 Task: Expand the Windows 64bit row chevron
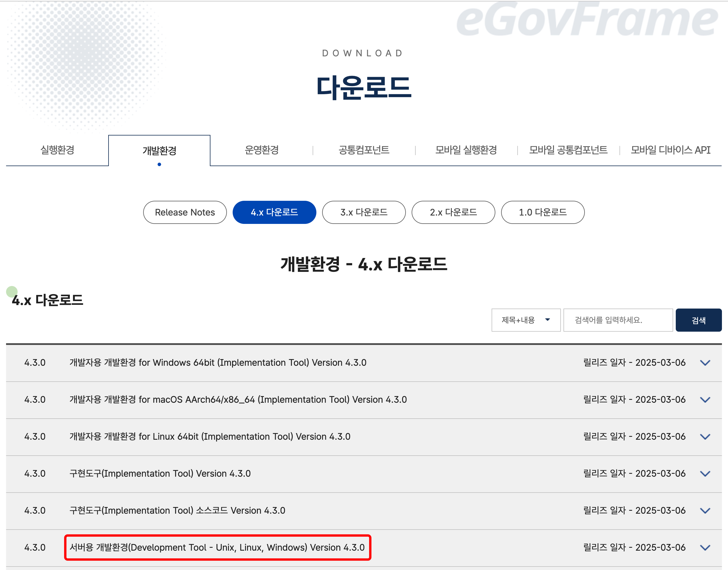click(x=705, y=363)
